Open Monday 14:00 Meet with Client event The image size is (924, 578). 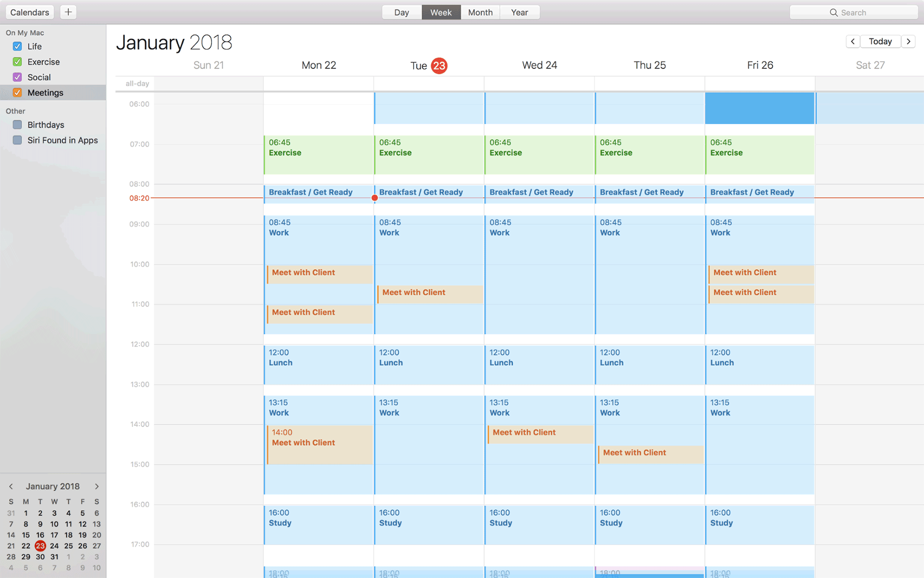click(x=320, y=444)
